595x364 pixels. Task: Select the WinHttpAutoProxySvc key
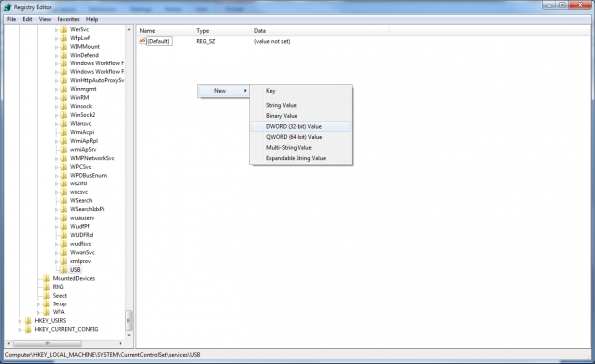(x=97, y=80)
